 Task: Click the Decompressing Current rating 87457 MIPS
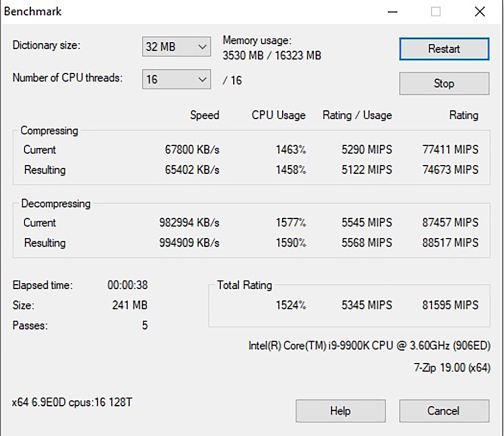click(x=450, y=223)
